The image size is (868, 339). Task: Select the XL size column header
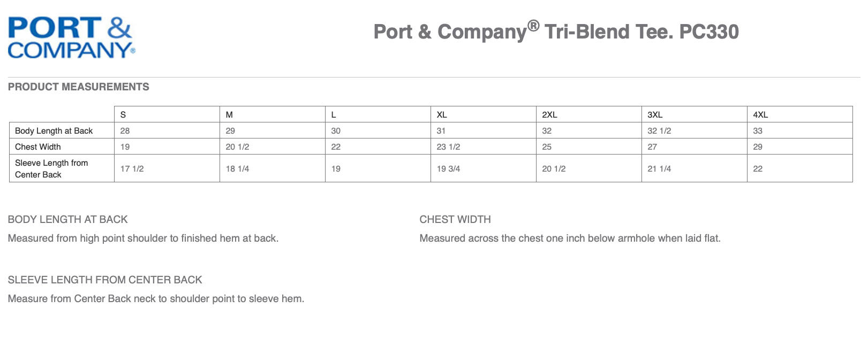442,114
